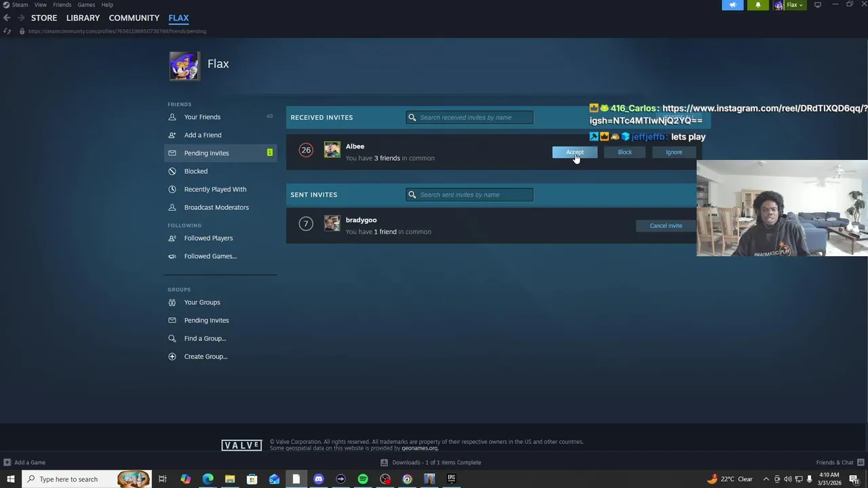This screenshot has height=488, width=868.
Task: Open Spotify from the taskbar
Action: pos(363,479)
